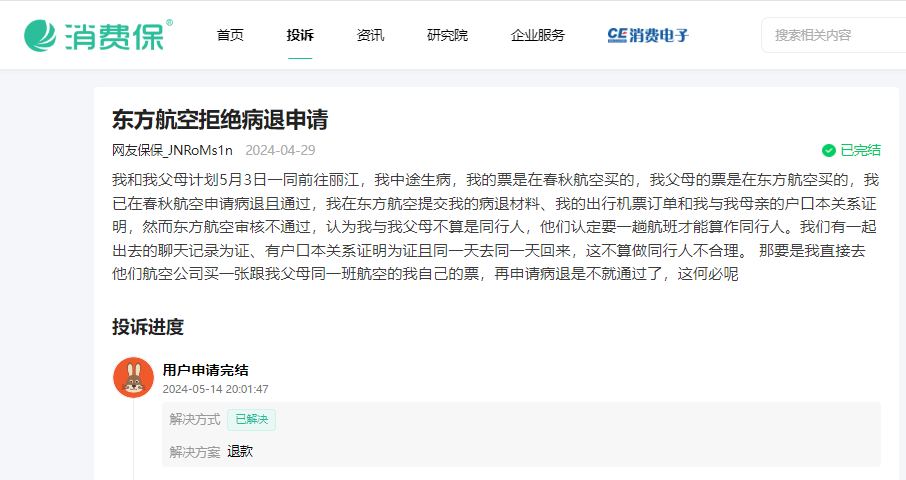Open 研究院 menu item

[447, 35]
